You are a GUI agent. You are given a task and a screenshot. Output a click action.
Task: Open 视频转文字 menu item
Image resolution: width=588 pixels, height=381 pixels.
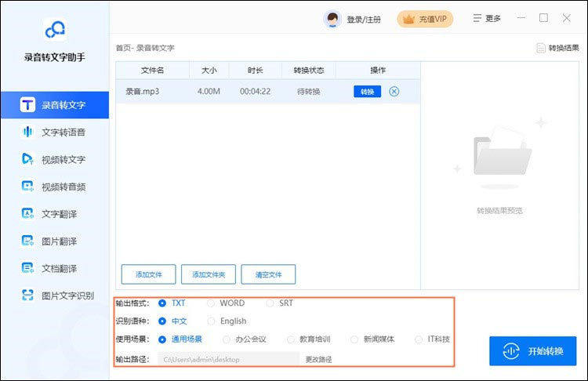[x=55, y=159]
